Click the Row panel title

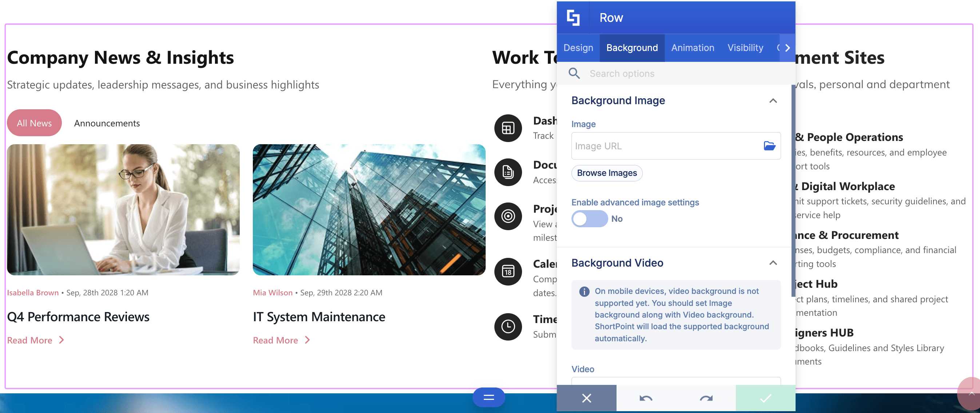[611, 17]
